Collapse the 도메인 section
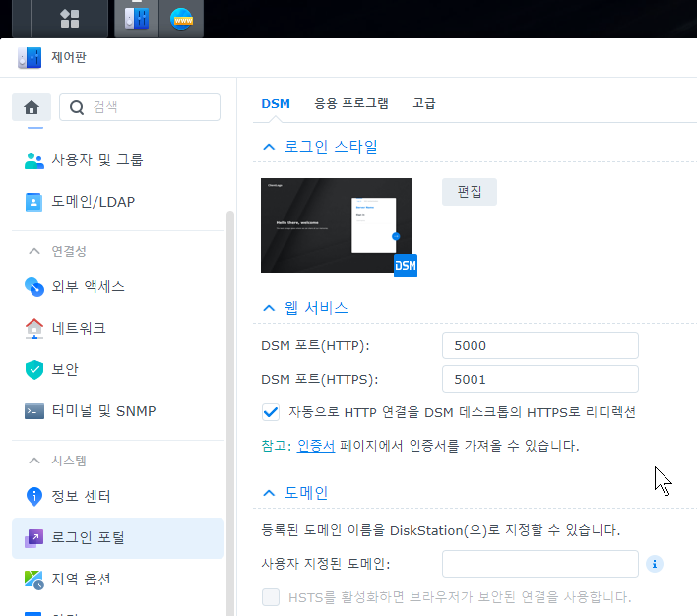Image resolution: width=697 pixels, height=616 pixels. point(269,493)
